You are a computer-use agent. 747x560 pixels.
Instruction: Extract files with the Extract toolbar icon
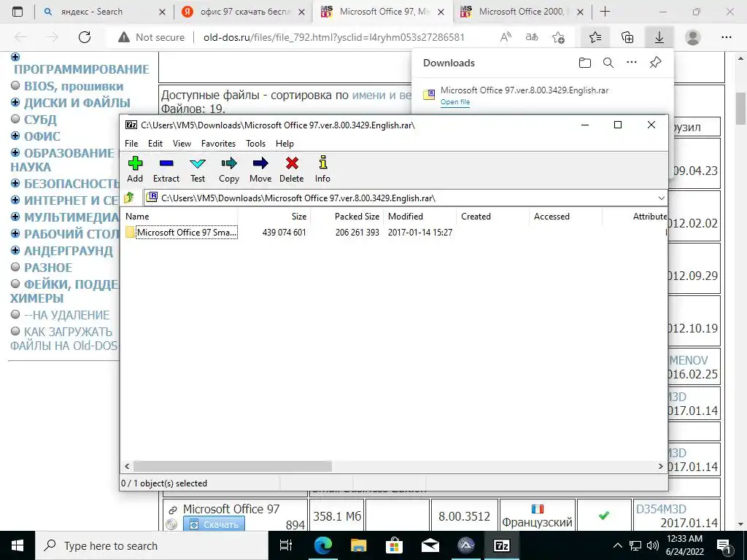tap(166, 169)
